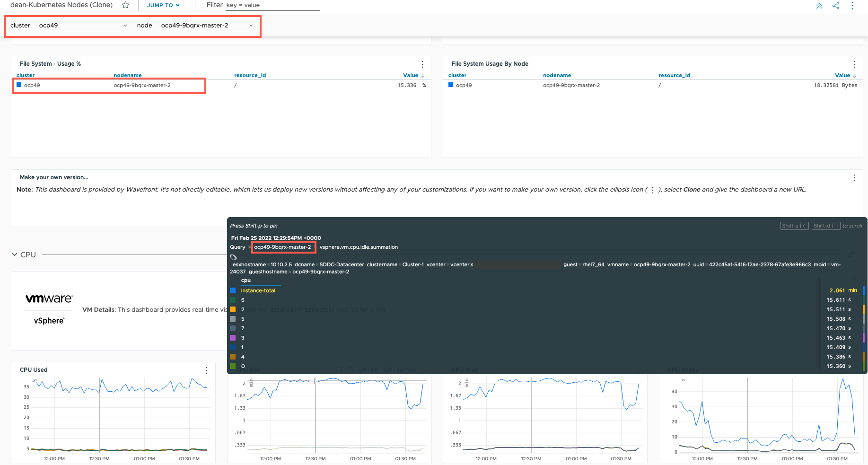
Task: Favorite the dashboard with the star icon
Action: click(125, 5)
